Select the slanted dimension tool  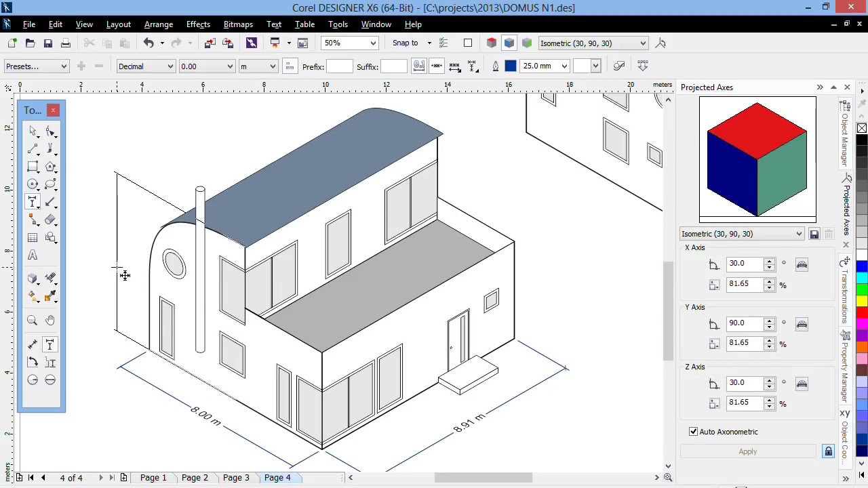point(33,345)
